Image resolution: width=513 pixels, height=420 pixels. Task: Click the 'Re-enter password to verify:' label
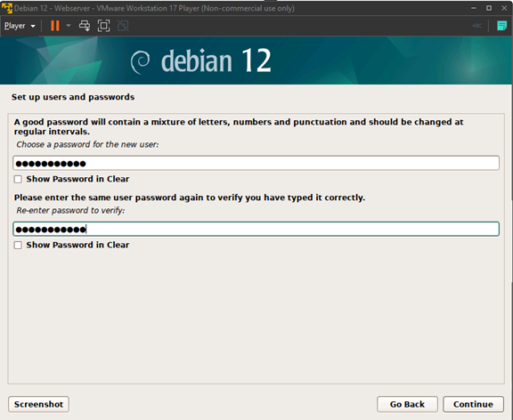(x=70, y=211)
